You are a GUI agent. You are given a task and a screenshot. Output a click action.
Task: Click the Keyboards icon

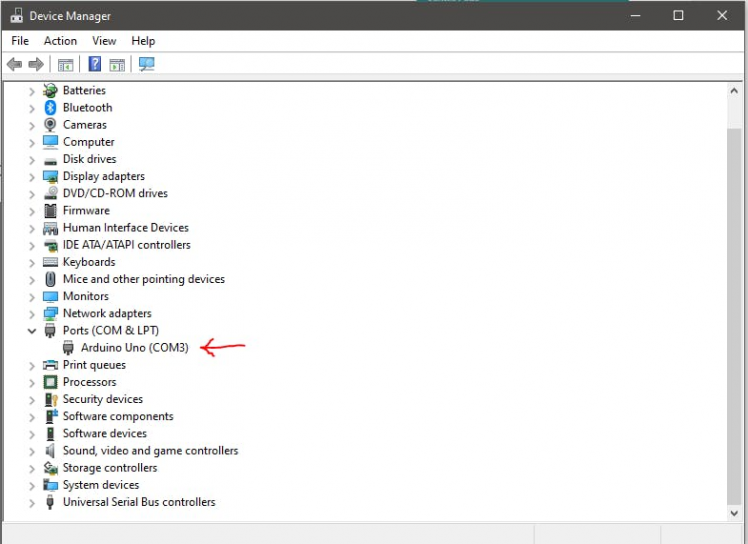[50, 262]
